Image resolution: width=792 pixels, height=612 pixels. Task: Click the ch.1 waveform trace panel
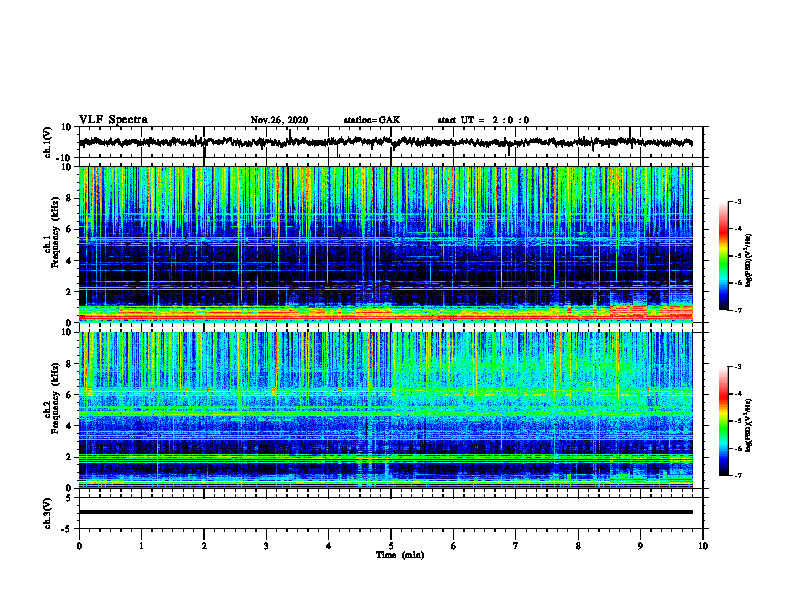click(x=391, y=142)
